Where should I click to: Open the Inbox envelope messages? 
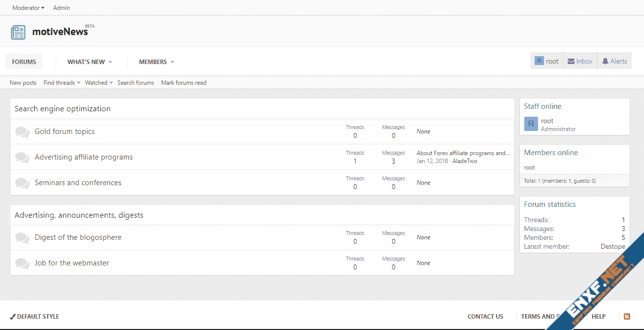click(x=580, y=61)
